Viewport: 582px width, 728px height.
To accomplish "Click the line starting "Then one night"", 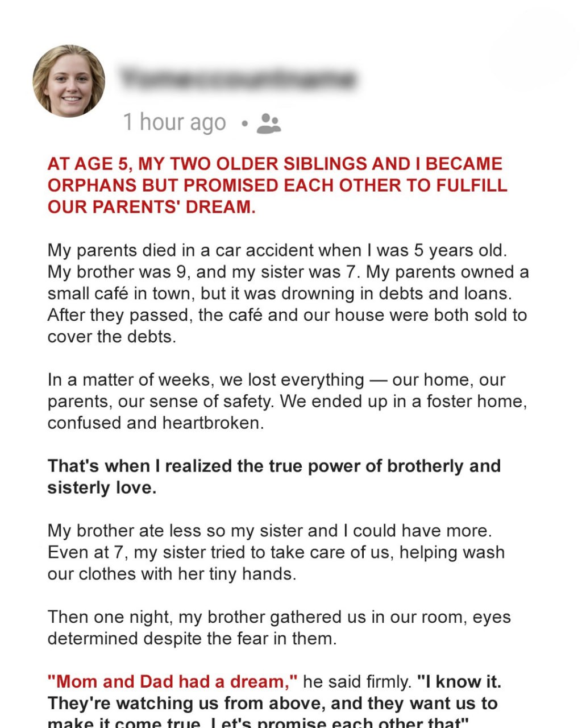I will click(x=278, y=618).
